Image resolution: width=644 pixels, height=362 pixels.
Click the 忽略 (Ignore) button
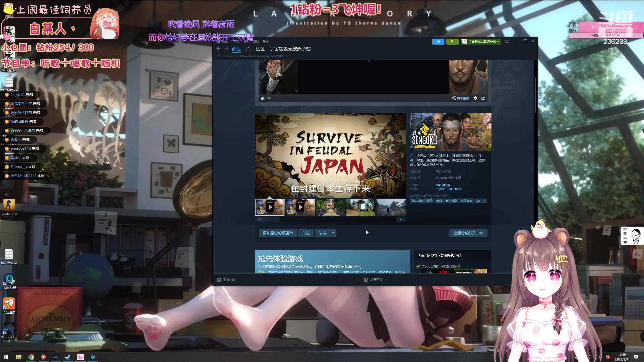tap(322, 233)
